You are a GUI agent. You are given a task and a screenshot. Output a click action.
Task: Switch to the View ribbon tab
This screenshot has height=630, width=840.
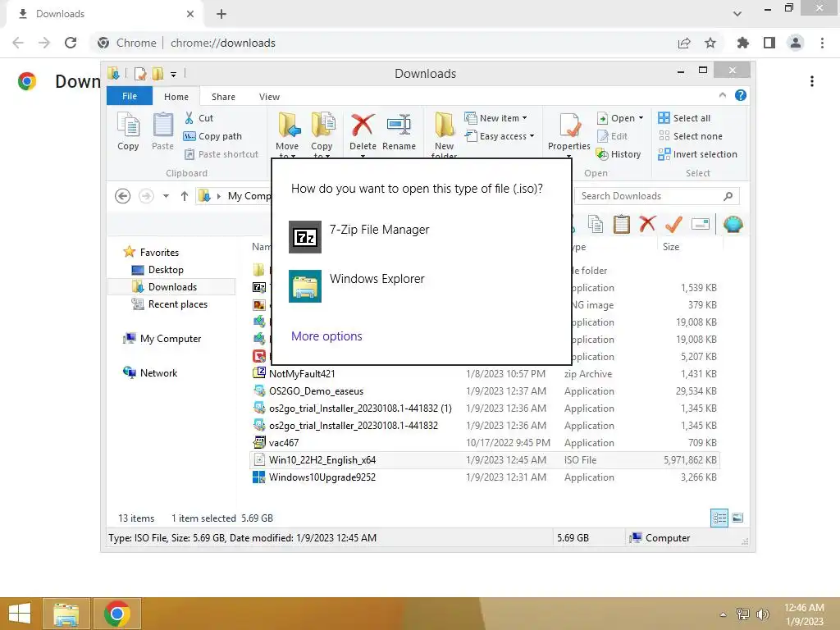(x=269, y=97)
